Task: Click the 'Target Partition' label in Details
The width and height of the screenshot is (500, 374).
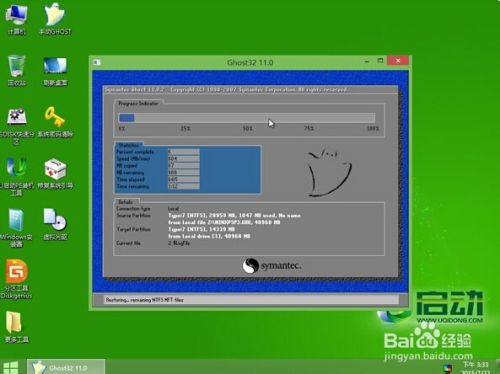Action: tap(133, 229)
